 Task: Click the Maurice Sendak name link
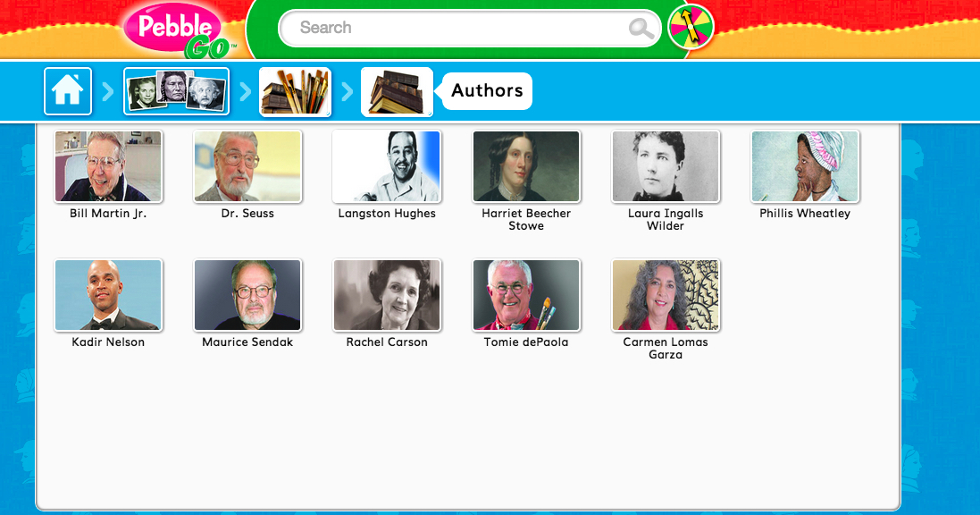[x=247, y=342]
